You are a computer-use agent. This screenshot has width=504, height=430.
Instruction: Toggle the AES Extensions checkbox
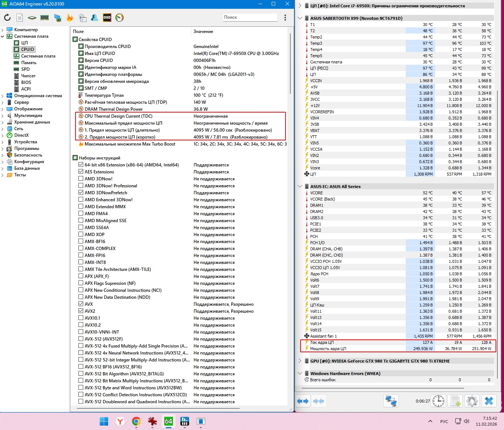pyautogui.click(x=81, y=172)
